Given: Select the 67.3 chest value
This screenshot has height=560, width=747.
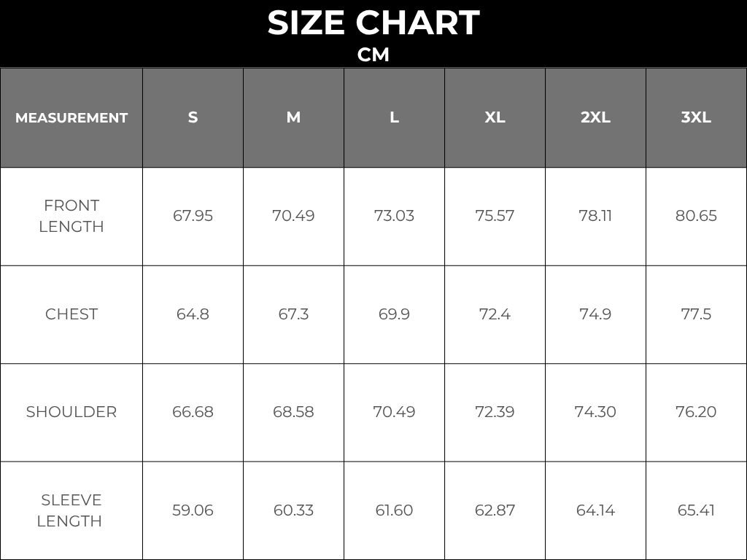Looking at the screenshot, I should click(293, 314).
